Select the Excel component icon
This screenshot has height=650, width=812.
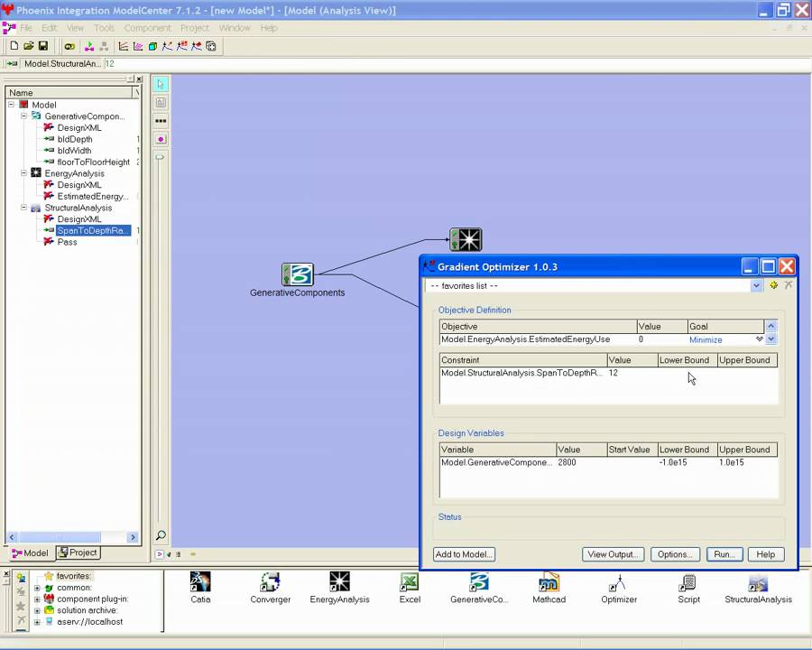click(410, 581)
